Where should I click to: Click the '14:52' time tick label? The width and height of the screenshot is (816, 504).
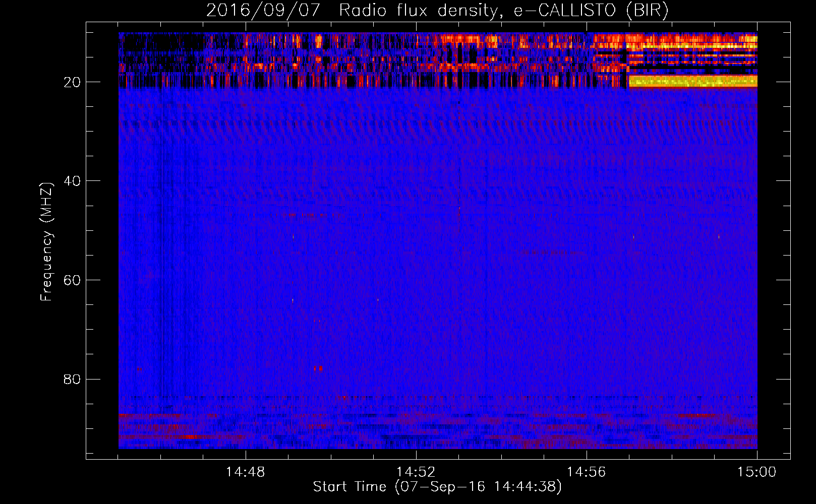point(416,472)
